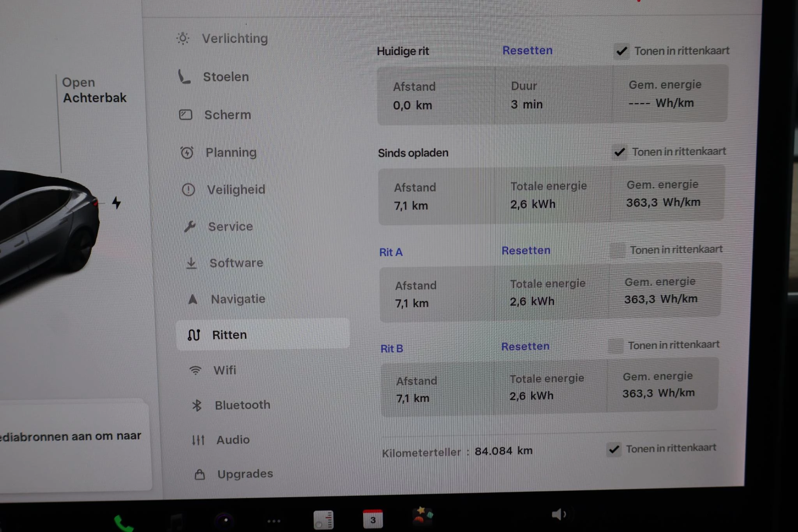Viewport: 798px width, 532px height.
Task: Rename trip via Rit A label
Action: (x=390, y=252)
